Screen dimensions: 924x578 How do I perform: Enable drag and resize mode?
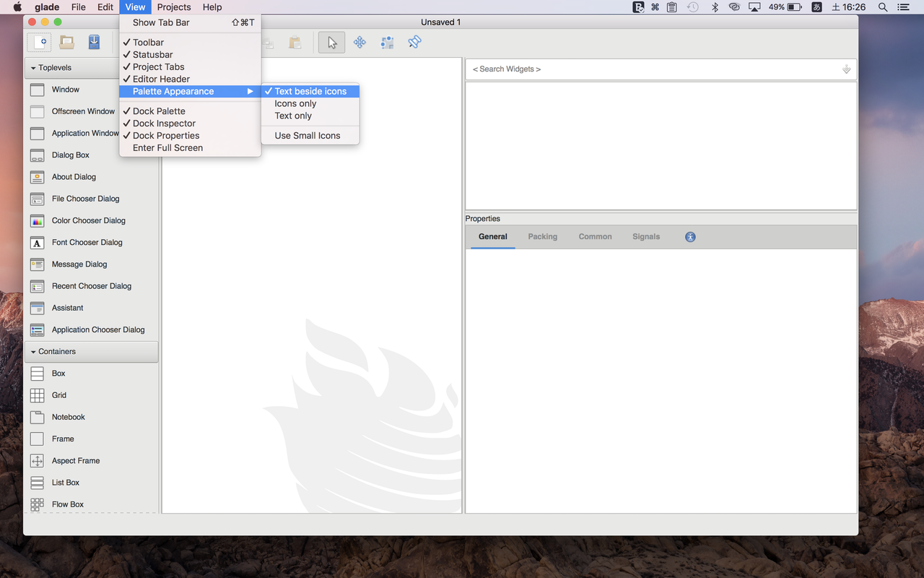click(x=359, y=42)
